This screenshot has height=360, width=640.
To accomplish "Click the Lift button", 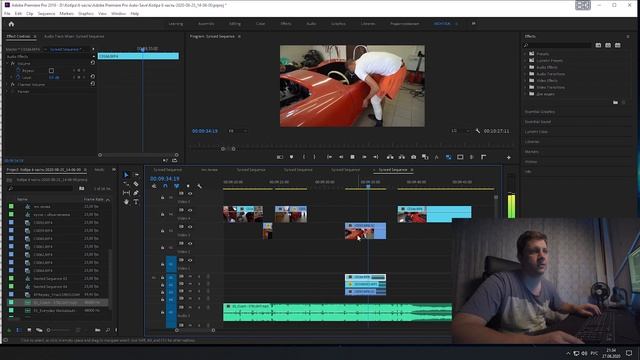I will tap(390, 157).
